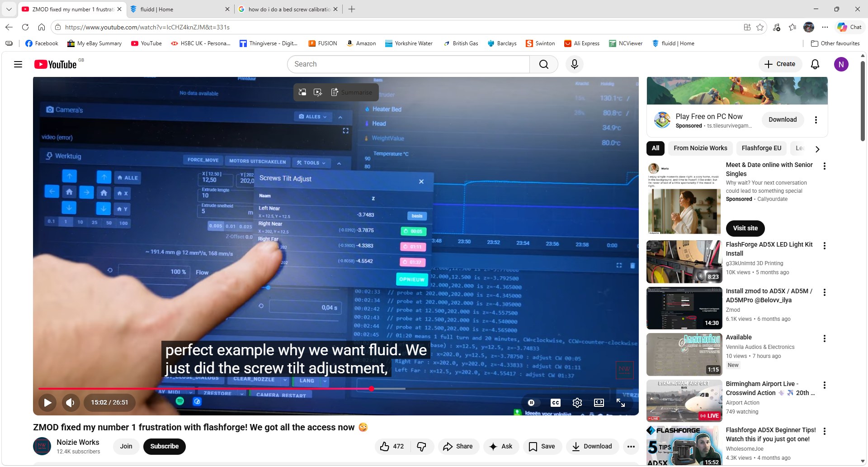This screenshot has height=467, width=868.
Task: Select the Flashforge EU filter chip
Action: click(761, 148)
